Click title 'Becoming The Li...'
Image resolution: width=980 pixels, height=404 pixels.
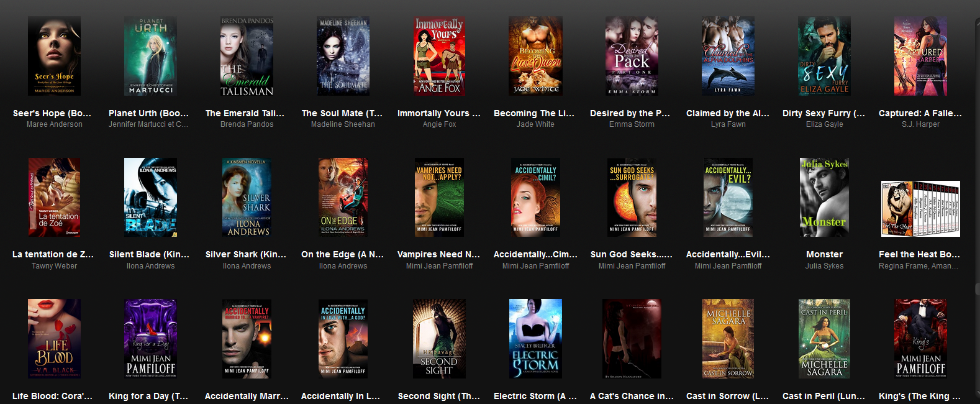pyautogui.click(x=534, y=113)
